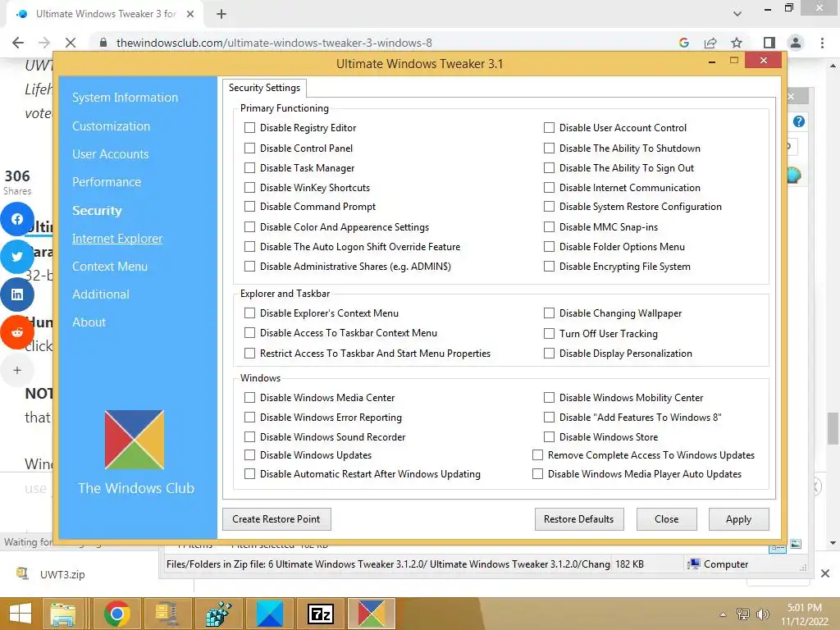The height and width of the screenshot is (630, 840).
Task: Tick Disable Windows Updates
Action: pos(249,454)
